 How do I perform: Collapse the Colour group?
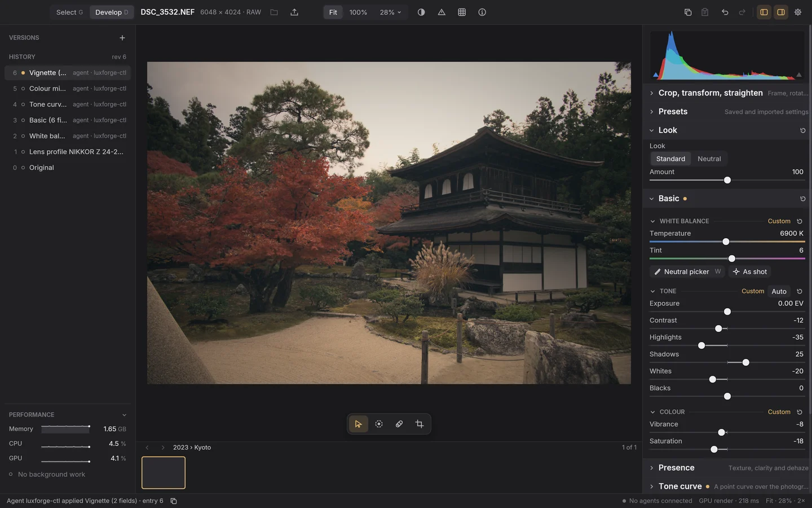653,412
